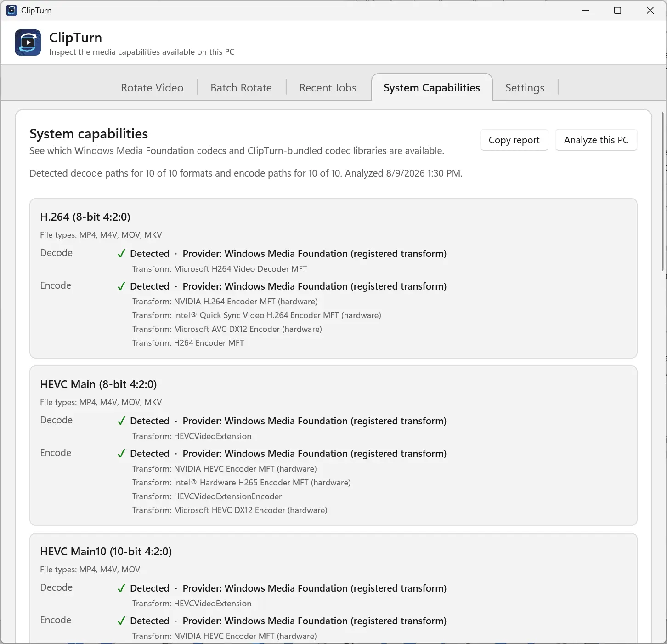Viewport: 667px width, 644px height.
Task: Click 'Inspect the media capabilities' subtitle
Action: click(142, 52)
